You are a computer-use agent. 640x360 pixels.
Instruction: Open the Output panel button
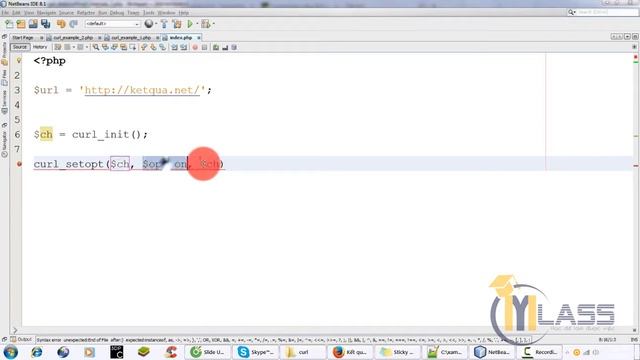click(x=21, y=339)
